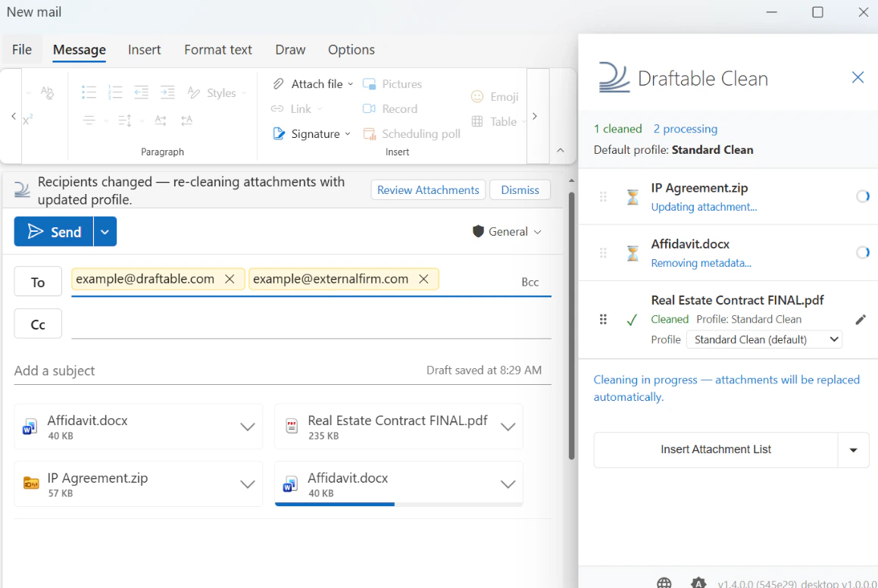Click the Pictures button
The width and height of the screenshot is (878, 588).
tap(392, 84)
